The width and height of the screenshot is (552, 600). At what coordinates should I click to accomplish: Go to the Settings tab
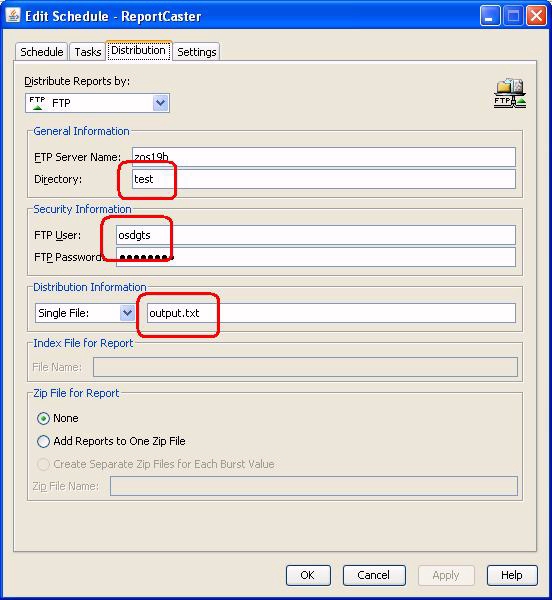pyautogui.click(x=197, y=52)
